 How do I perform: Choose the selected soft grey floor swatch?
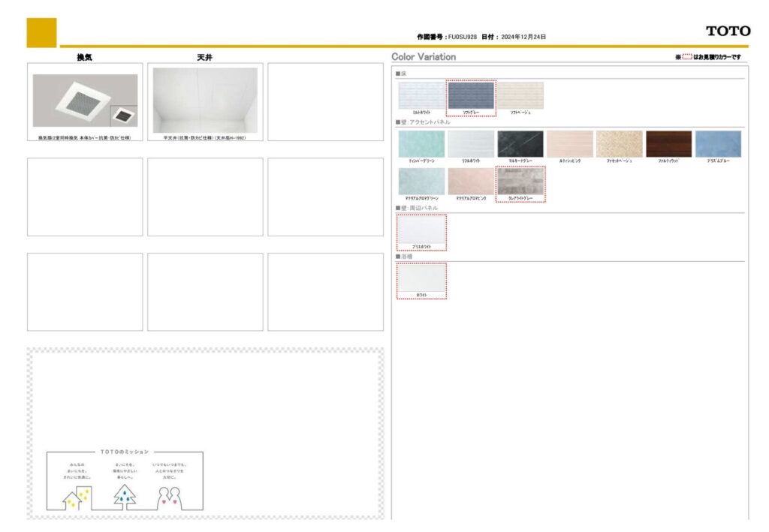click(471, 95)
